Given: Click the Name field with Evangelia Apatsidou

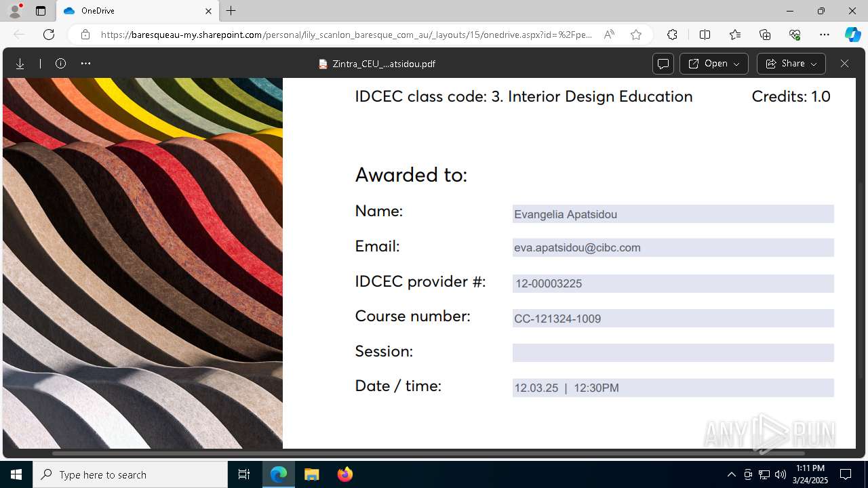Looking at the screenshot, I should tap(673, 214).
